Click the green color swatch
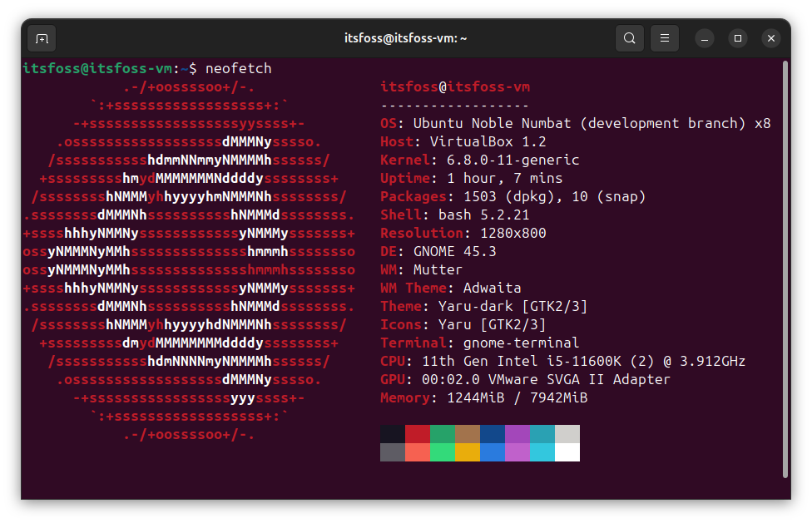812x523 pixels. (x=442, y=434)
